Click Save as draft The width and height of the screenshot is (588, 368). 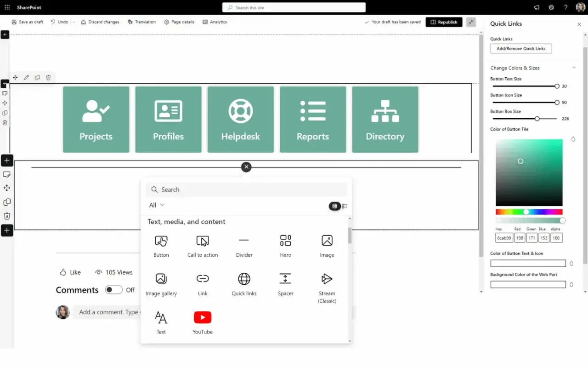tap(27, 22)
